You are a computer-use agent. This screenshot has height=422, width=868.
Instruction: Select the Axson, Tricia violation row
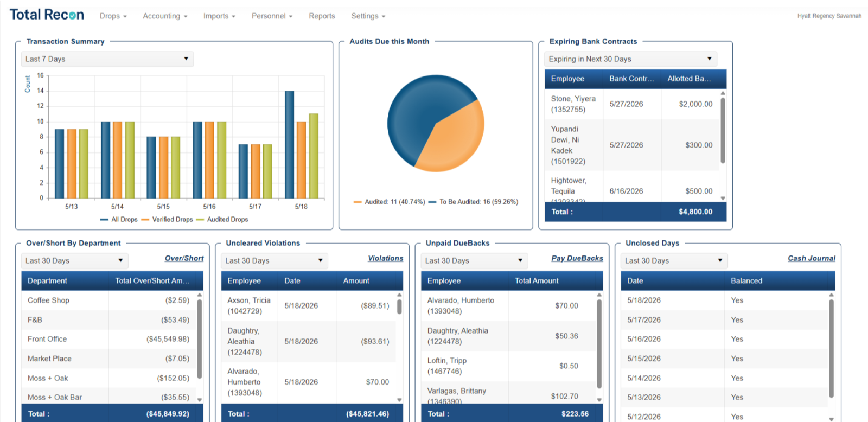(x=308, y=306)
